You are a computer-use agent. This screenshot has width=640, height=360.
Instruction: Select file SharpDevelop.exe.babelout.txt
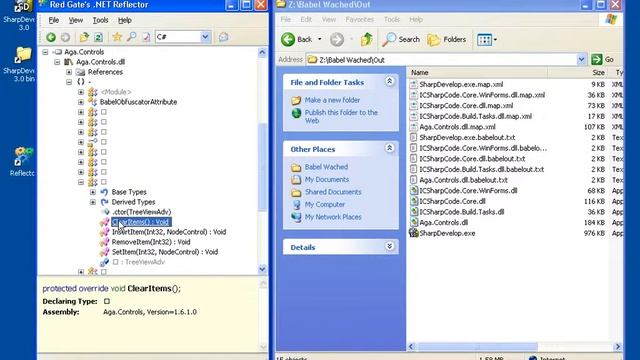pyautogui.click(x=467, y=138)
